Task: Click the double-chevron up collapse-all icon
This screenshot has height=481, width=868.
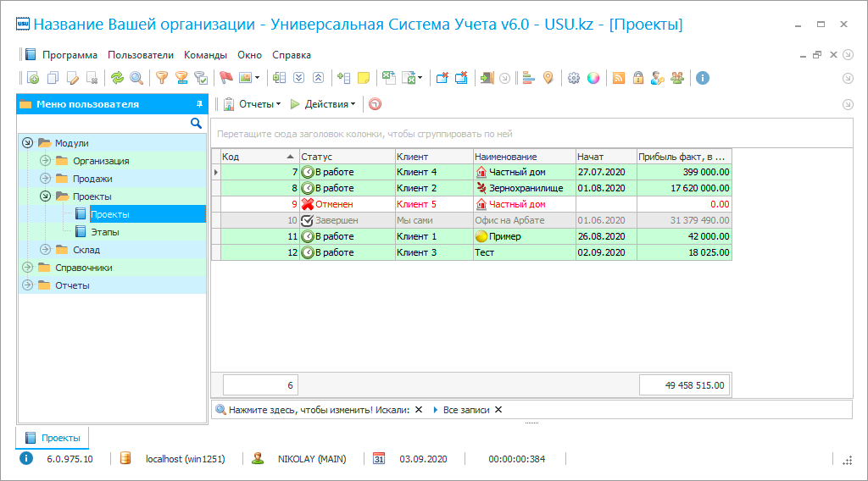Action: 319,78
